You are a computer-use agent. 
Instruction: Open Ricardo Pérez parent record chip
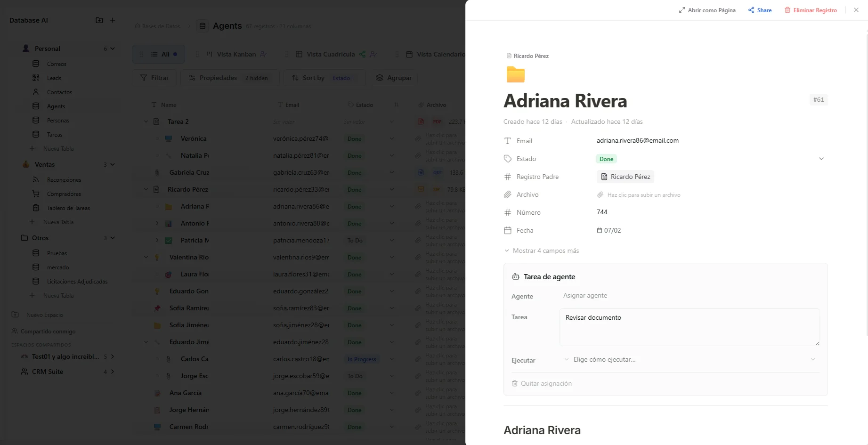(x=625, y=177)
